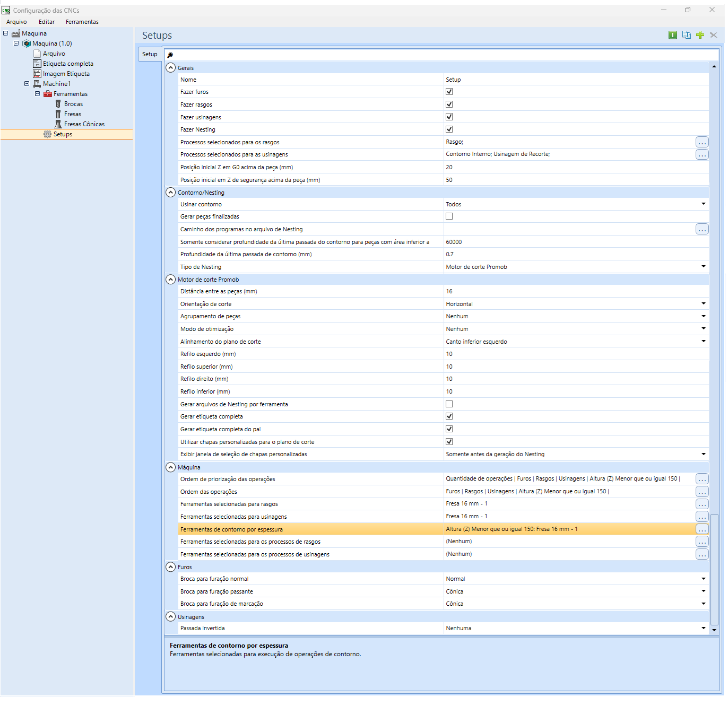Viewport: 728px width, 706px height.
Task: Open ellipsis for Ordem de priorização das operações
Action: 702,479
